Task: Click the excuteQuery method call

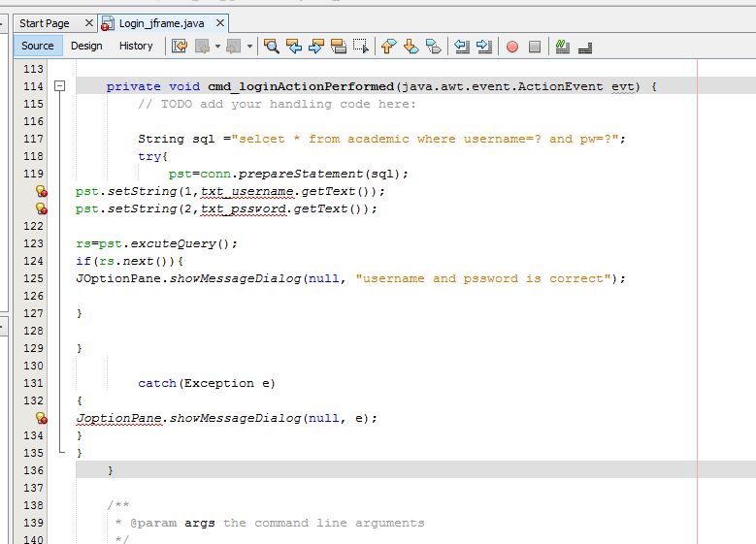Action: [173, 243]
